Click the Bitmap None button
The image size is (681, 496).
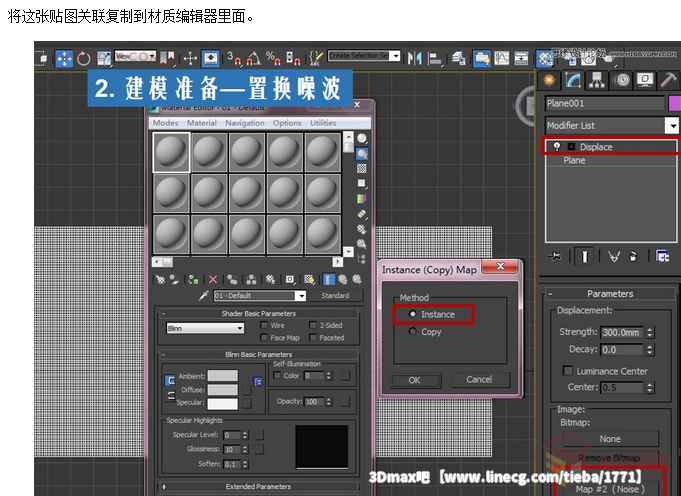610,439
